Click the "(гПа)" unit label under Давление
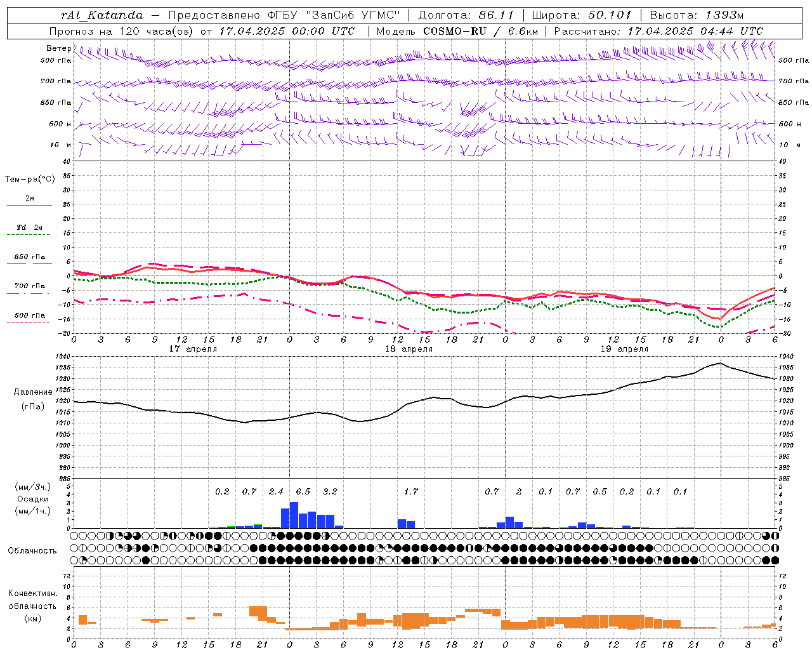 click(33, 406)
